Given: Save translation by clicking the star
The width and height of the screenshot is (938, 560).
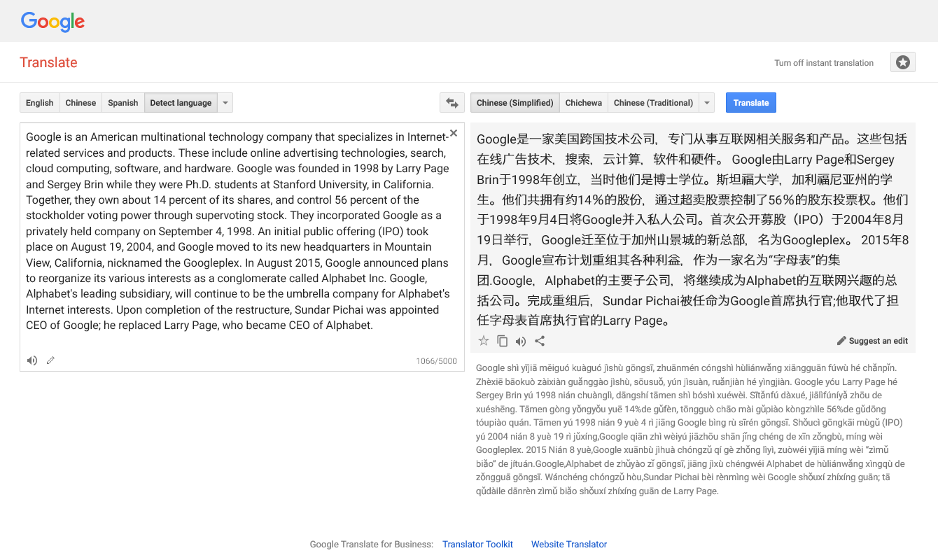Looking at the screenshot, I should tap(483, 341).
